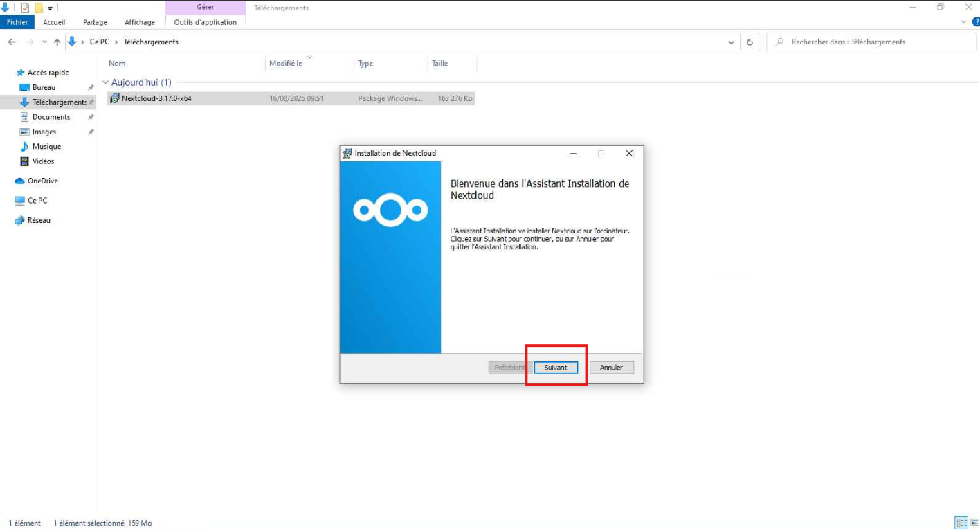
Task: Open recent locations dropdown arrow
Action: point(45,42)
